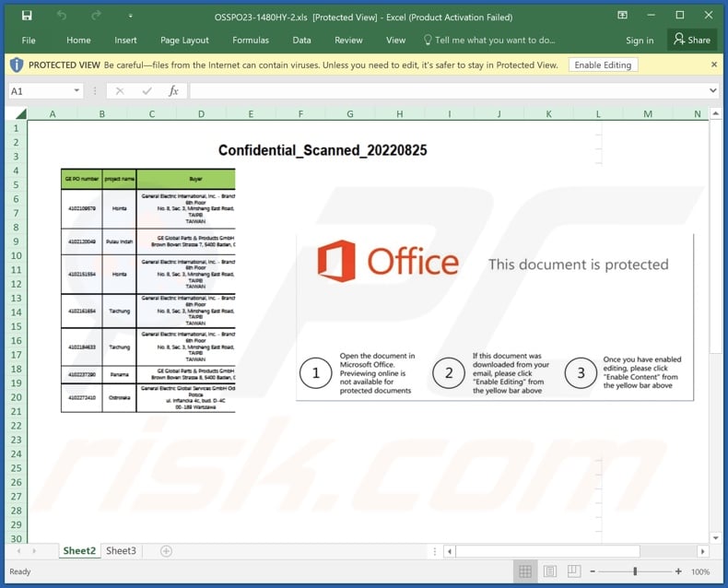Image resolution: width=728 pixels, height=588 pixels.
Task: Click zoom out minus button
Action: pyautogui.click(x=593, y=571)
